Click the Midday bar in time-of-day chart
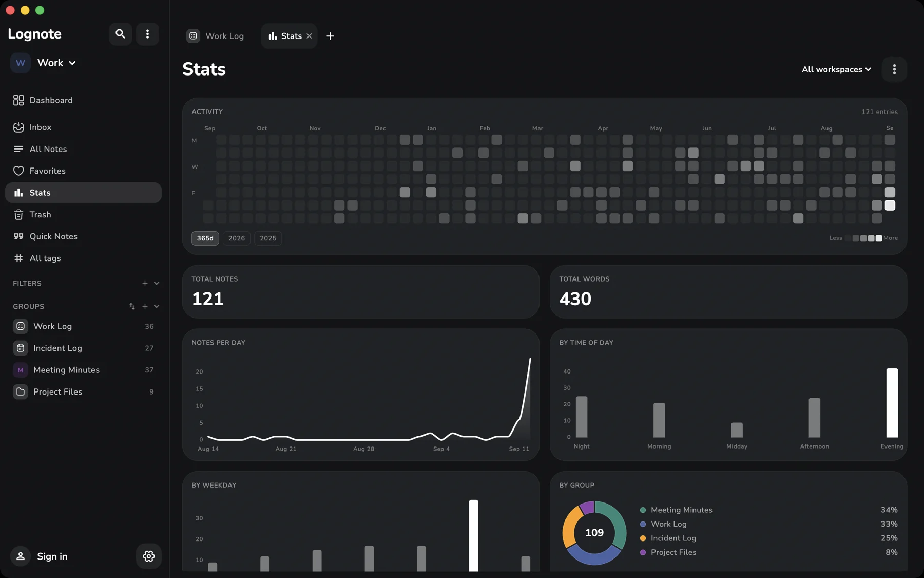 (x=737, y=430)
